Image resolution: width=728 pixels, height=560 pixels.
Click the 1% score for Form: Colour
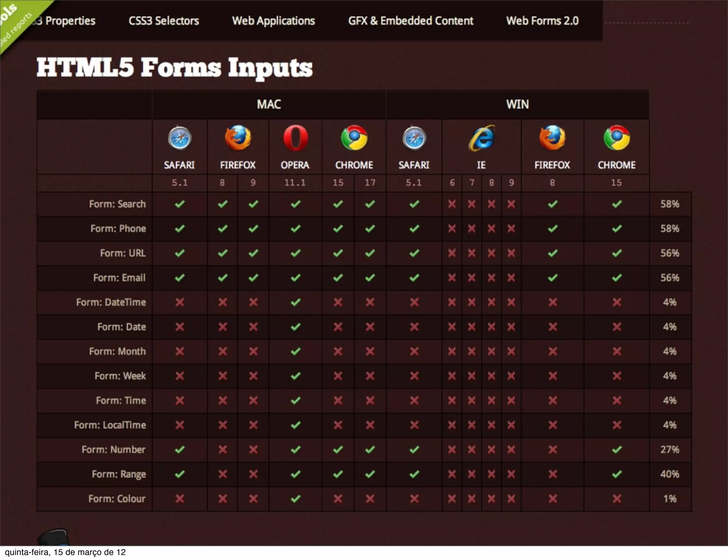pyautogui.click(x=670, y=499)
